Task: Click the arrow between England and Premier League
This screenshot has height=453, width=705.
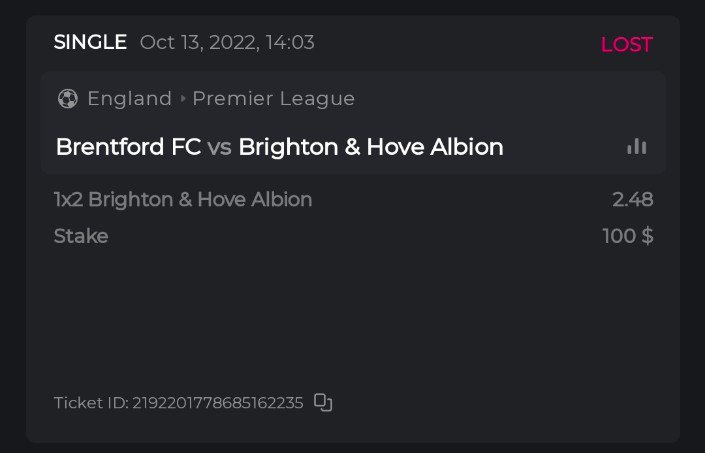Action: pos(183,99)
